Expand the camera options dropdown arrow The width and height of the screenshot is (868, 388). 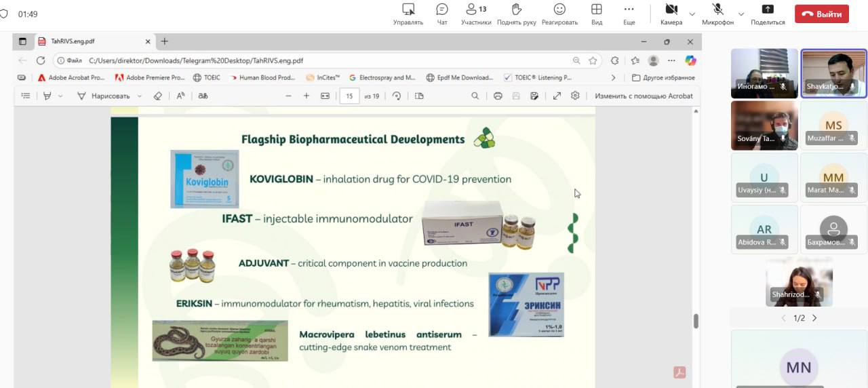(x=692, y=14)
